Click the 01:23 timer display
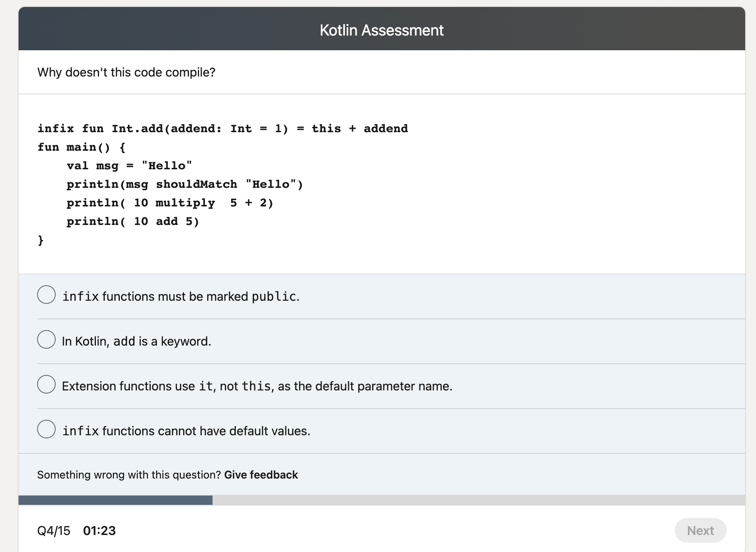The image size is (756, 552). click(x=100, y=530)
